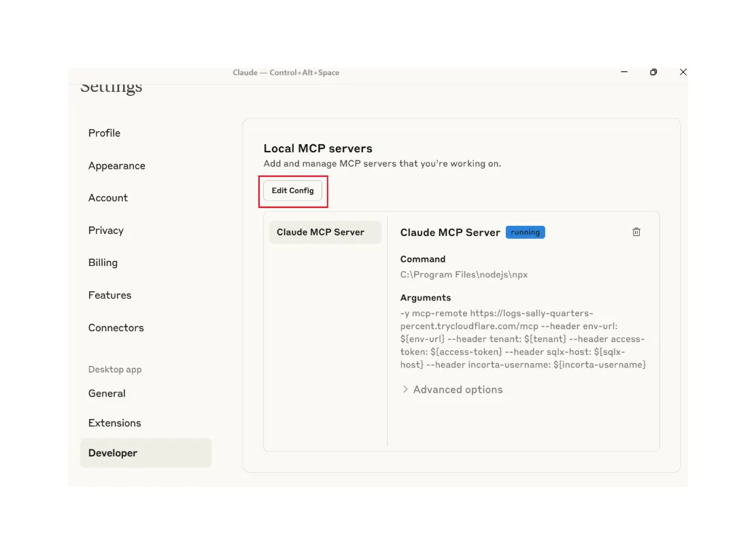Screen dimensions: 756x555
Task: Open the Billing section
Action: click(x=103, y=263)
